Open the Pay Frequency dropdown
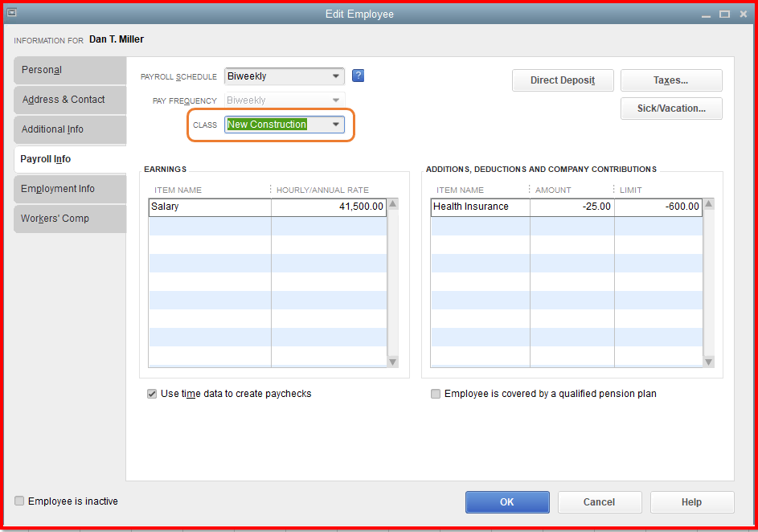The image size is (758, 532). click(336, 100)
